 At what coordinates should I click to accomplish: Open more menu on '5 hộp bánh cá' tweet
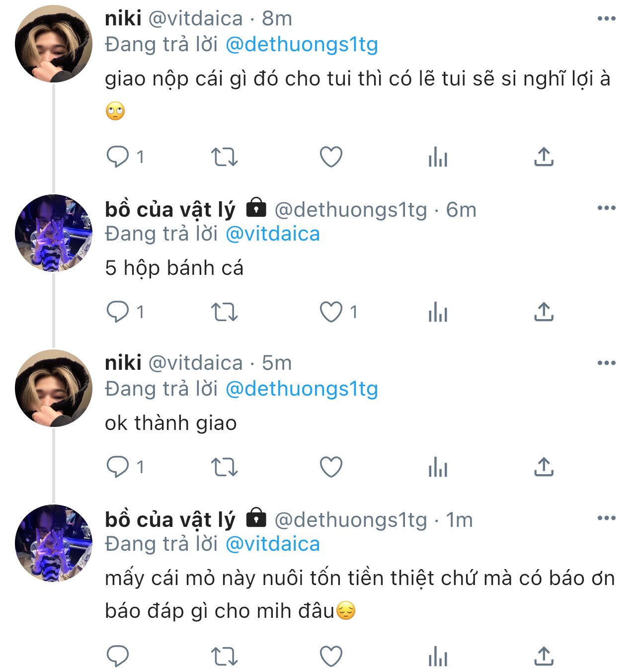click(x=607, y=208)
